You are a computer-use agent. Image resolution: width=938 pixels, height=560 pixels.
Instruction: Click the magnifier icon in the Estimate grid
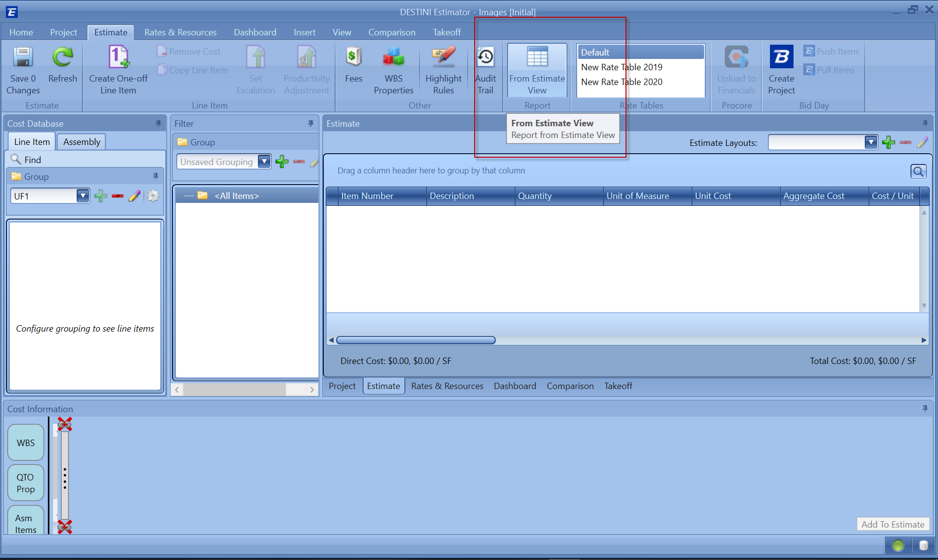coord(918,171)
